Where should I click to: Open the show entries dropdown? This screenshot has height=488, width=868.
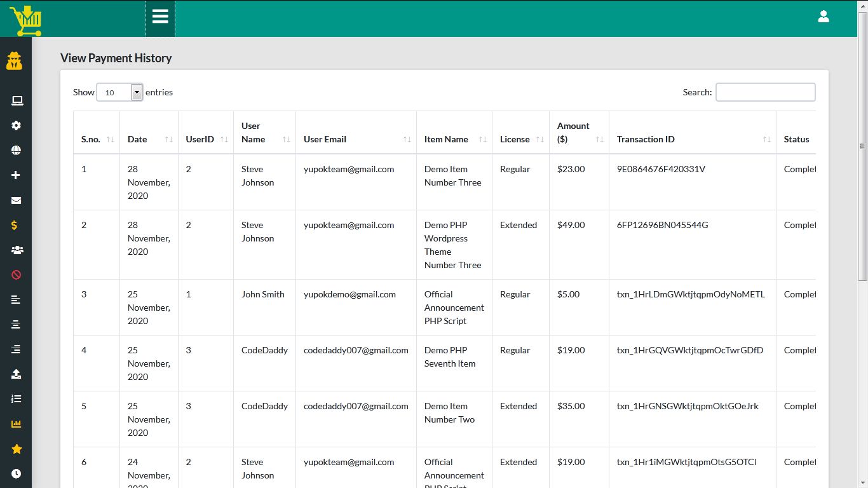coord(119,92)
